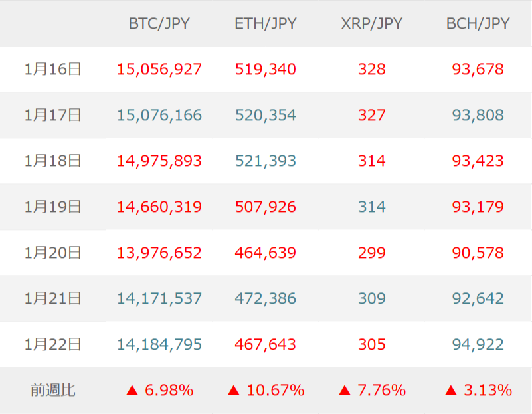Click ETH price 521,393
The height and width of the screenshot is (414, 532).
click(266, 161)
